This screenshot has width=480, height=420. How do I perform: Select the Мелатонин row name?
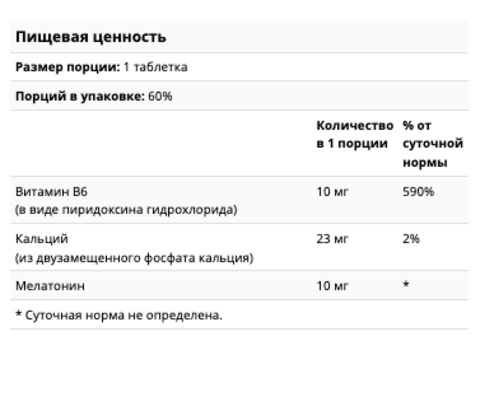50,286
